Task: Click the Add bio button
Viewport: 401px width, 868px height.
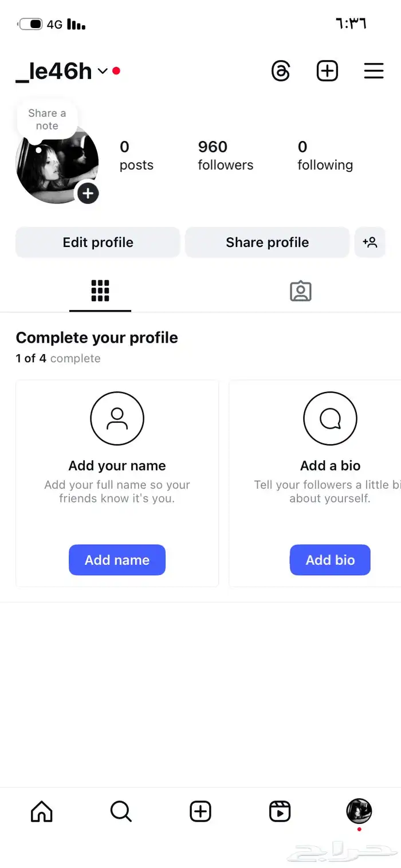Action: tap(330, 560)
